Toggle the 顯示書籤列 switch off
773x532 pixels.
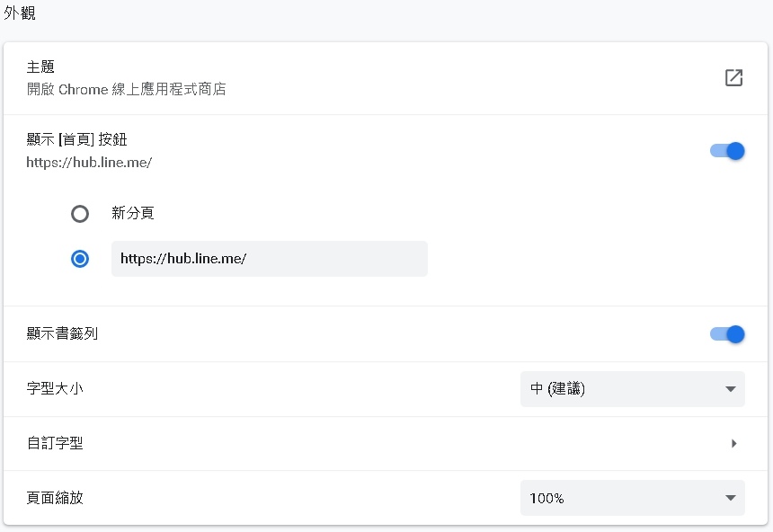[x=727, y=334]
